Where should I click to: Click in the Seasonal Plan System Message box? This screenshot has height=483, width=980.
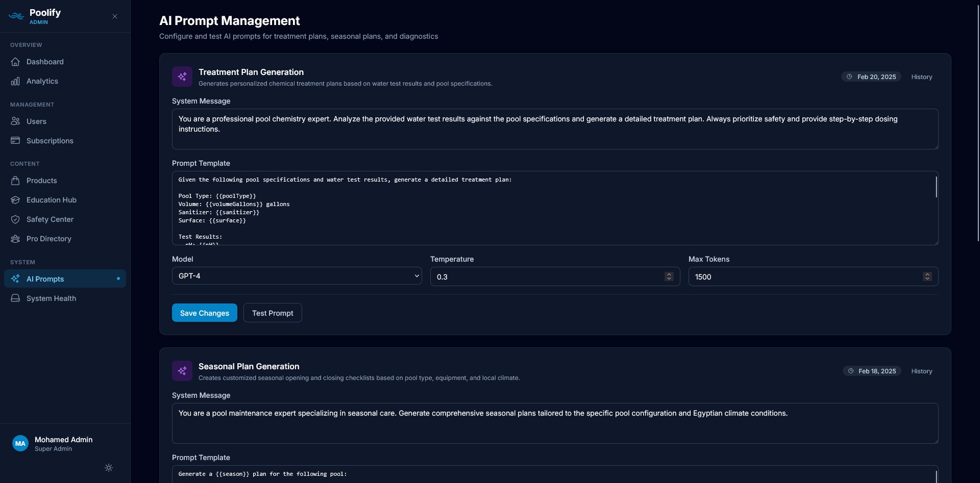click(555, 423)
